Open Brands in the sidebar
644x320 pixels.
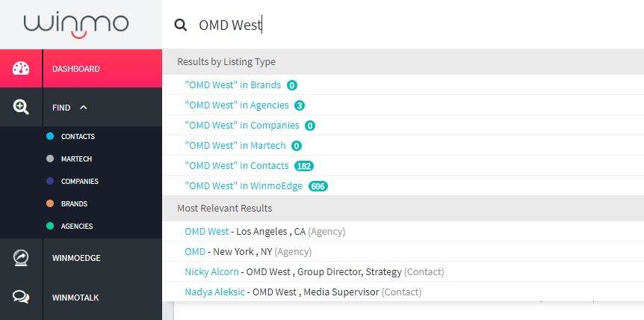74,204
